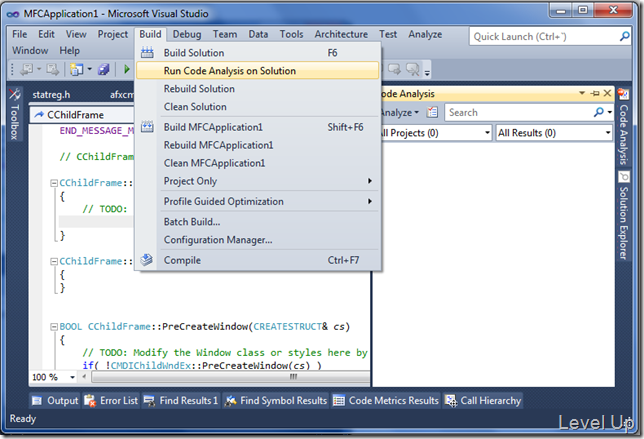The height and width of the screenshot is (439, 644).
Task: Open the Error List tab
Action: click(111, 400)
